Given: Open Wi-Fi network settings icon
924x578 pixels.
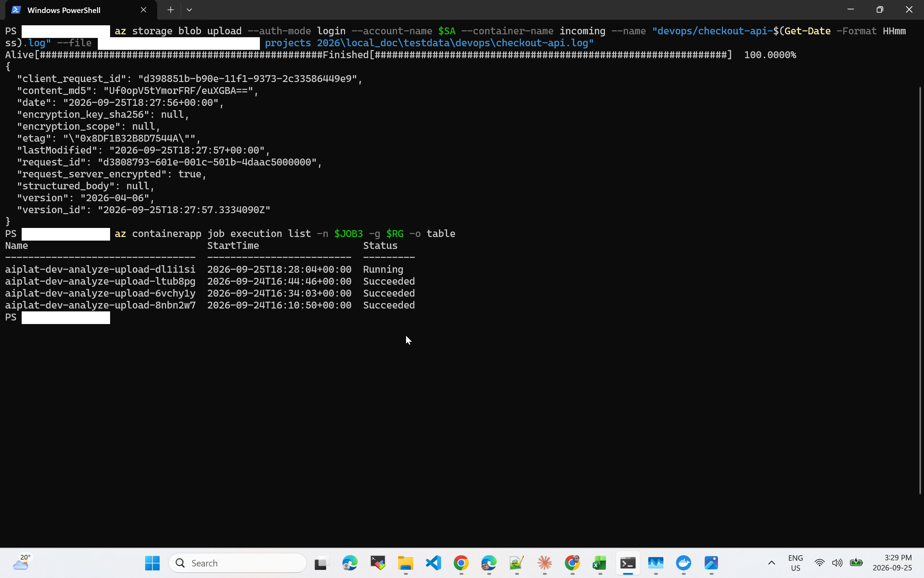Looking at the screenshot, I should [x=819, y=563].
